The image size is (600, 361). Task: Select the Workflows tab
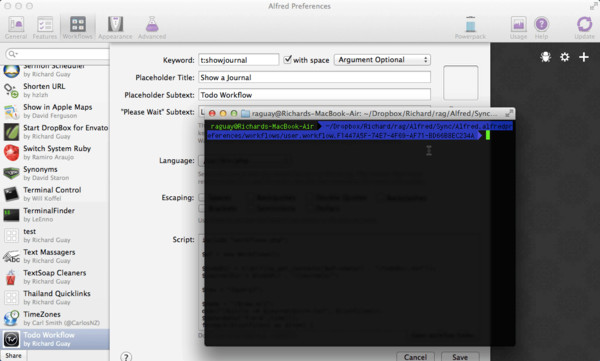pyautogui.click(x=78, y=28)
